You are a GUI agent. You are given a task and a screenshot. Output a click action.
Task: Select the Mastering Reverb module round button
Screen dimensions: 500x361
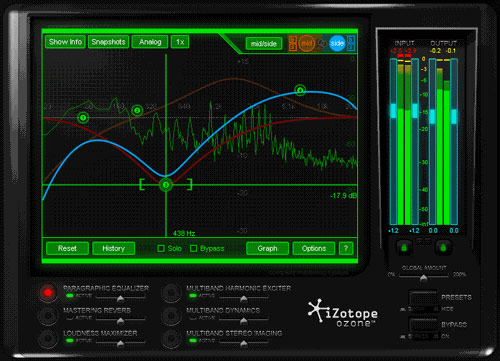pyautogui.click(x=48, y=315)
